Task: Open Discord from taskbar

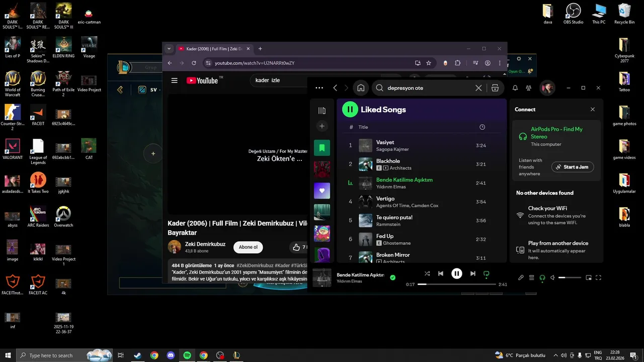Action: point(171,355)
